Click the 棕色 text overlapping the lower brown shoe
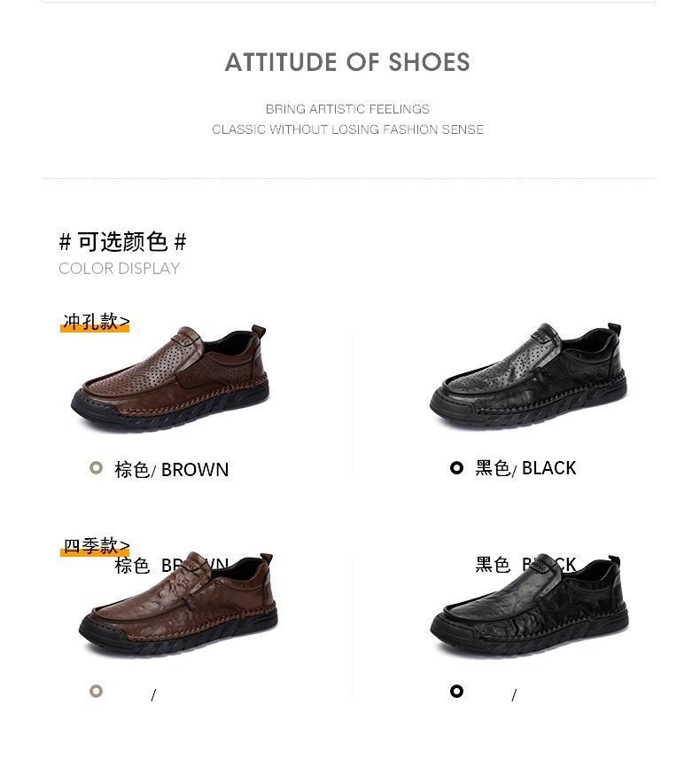This screenshot has width=700, height=782. pos(132,566)
